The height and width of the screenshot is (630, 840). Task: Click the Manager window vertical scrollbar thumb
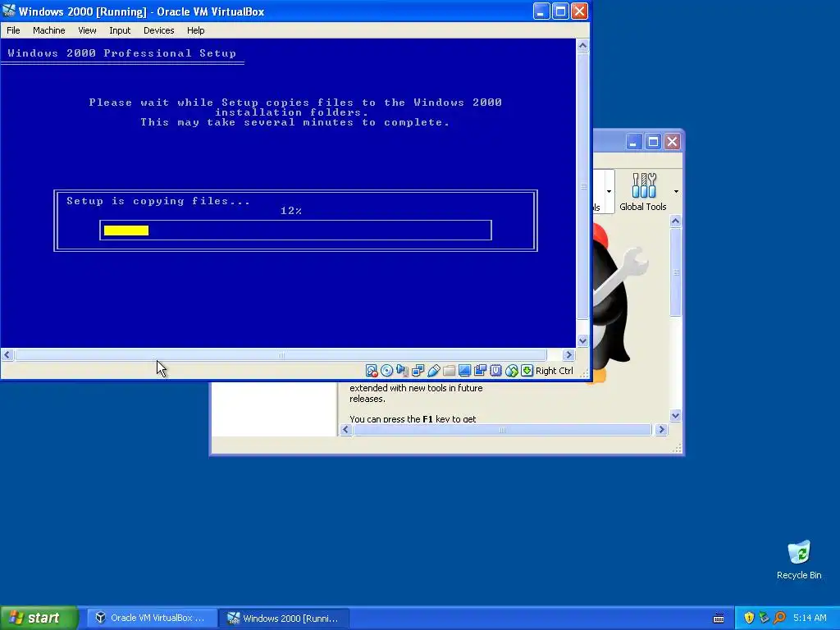pos(676,272)
